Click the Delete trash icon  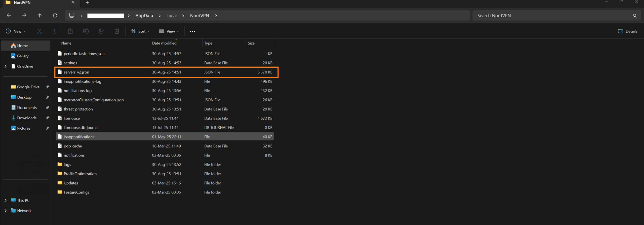point(117,31)
